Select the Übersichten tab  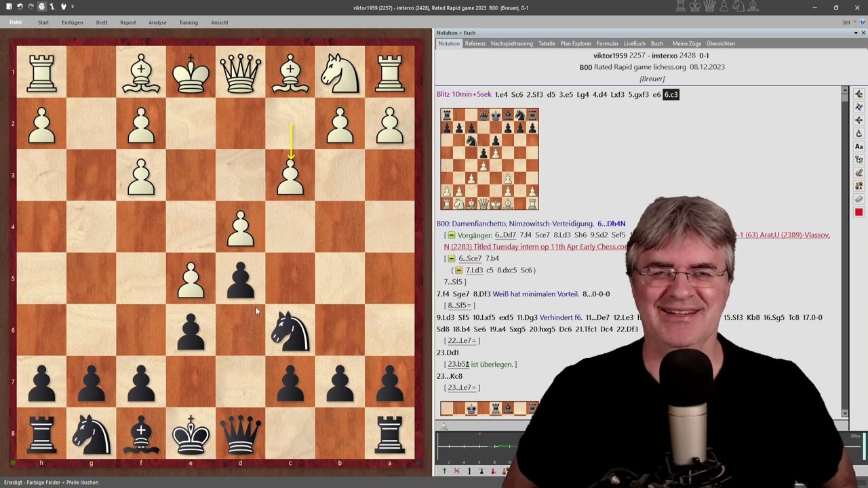click(721, 43)
